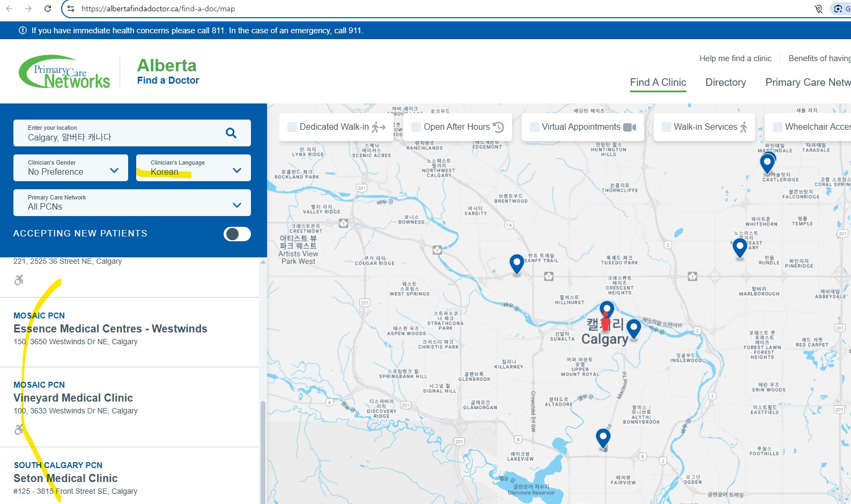Enable the Open After Hours checkbox
The width and height of the screenshot is (851, 504).
pos(416,127)
